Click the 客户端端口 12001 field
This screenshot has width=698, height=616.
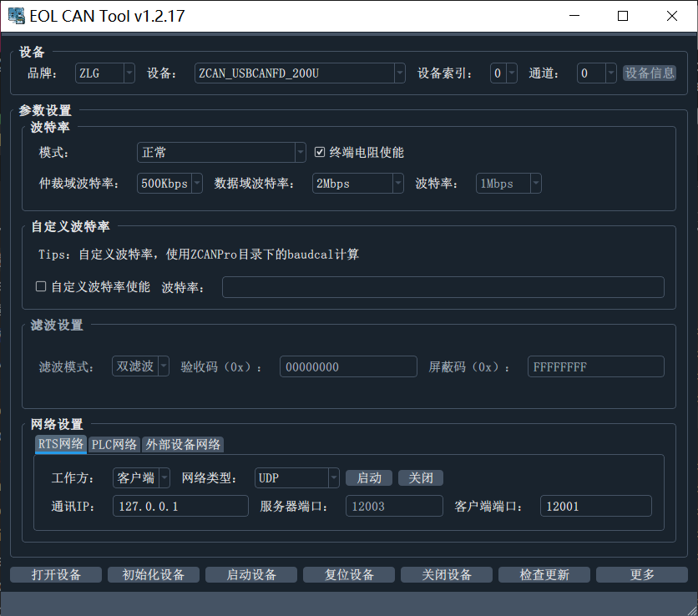(x=596, y=506)
